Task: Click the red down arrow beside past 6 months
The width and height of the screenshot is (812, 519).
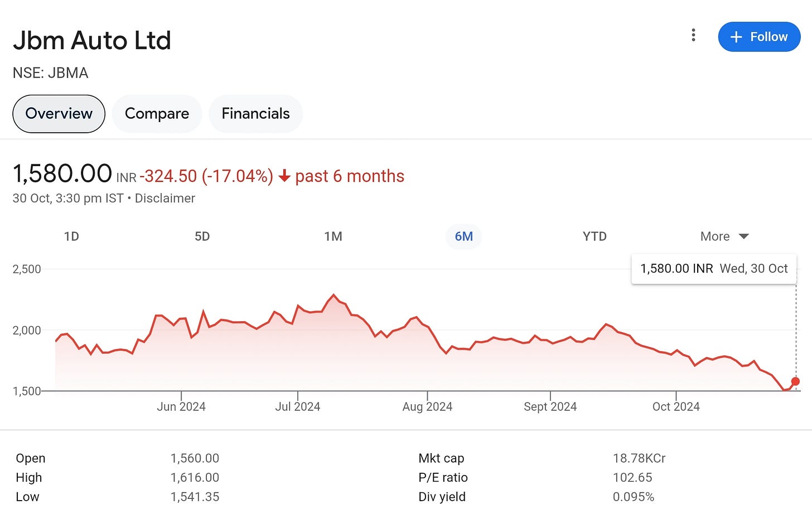Action: tap(284, 176)
